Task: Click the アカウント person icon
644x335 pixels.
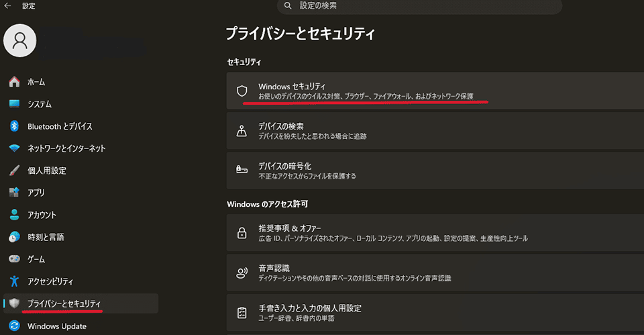Action: (x=14, y=215)
